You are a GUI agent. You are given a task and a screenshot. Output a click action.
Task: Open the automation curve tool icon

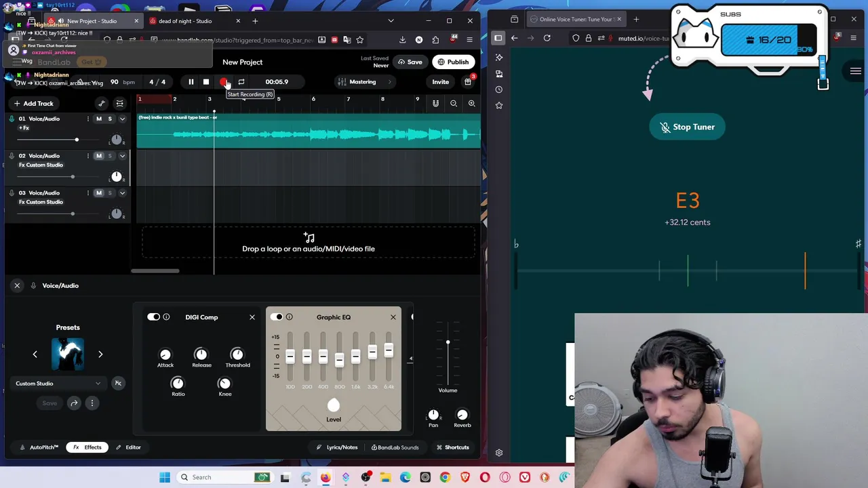[x=102, y=104]
